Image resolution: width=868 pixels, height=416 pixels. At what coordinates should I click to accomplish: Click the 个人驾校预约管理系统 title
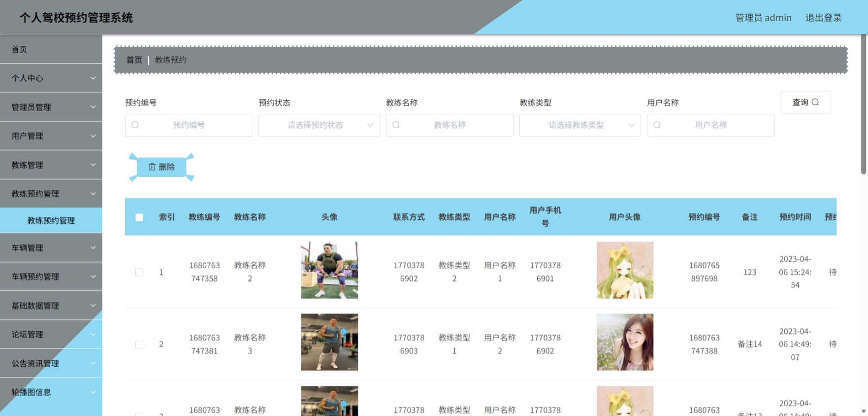tap(76, 18)
